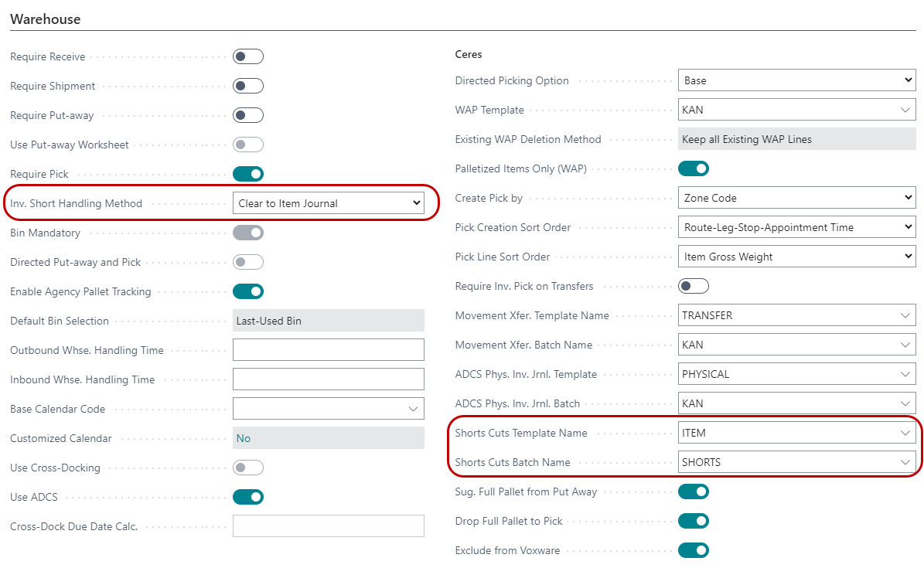This screenshot has height=568, width=924.
Task: Expand Shorts Cuts Batch Name lookup
Action: tap(905, 462)
